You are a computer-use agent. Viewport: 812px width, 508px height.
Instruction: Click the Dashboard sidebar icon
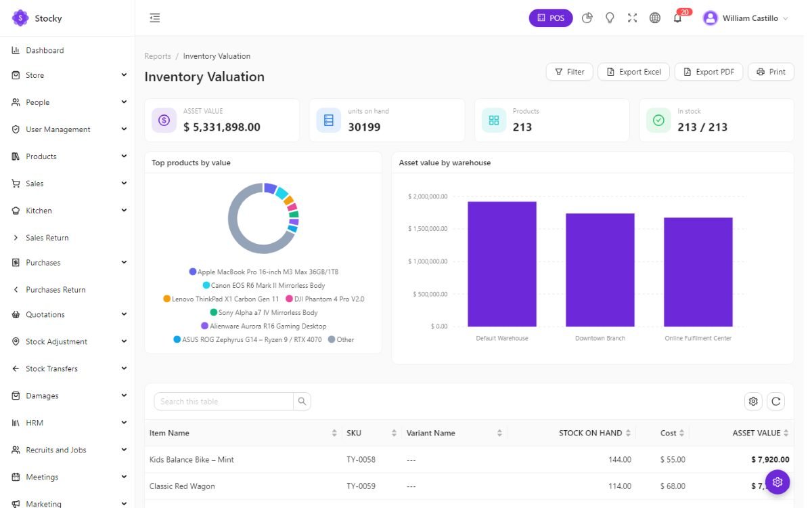pos(16,50)
